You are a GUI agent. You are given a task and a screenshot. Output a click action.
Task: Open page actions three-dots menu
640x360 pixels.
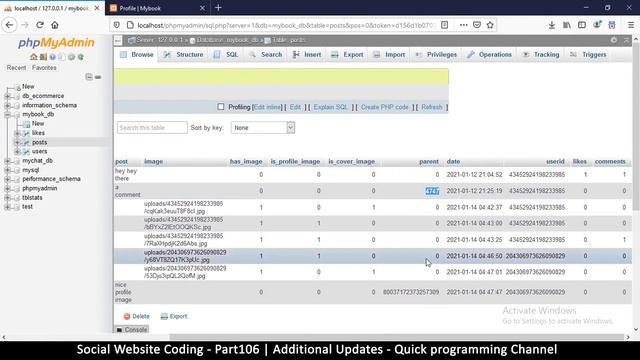click(x=463, y=25)
